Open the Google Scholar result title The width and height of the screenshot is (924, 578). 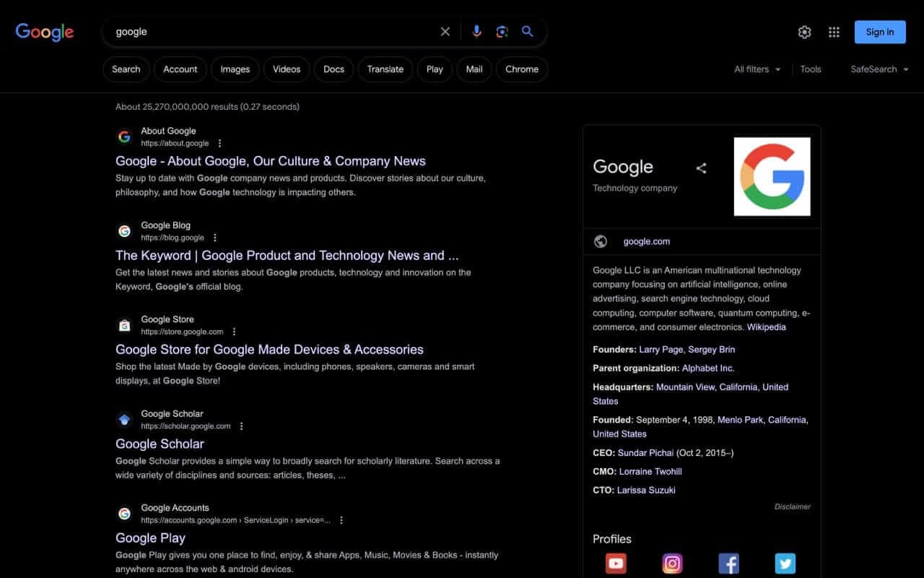tap(160, 444)
